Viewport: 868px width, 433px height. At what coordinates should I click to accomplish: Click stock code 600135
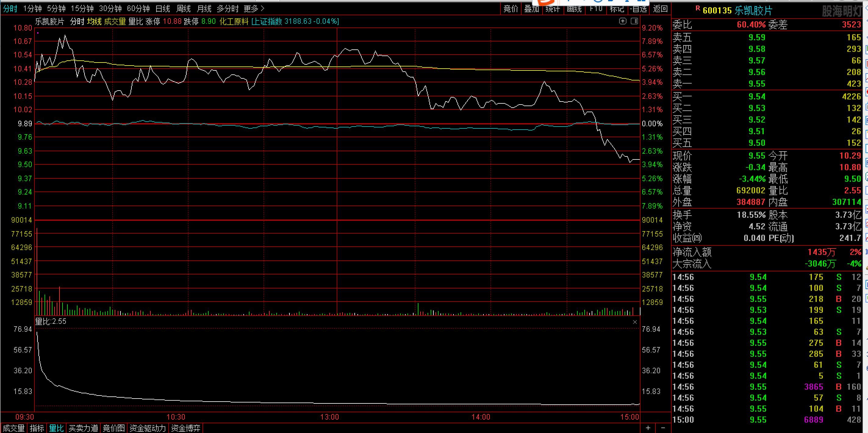(717, 10)
